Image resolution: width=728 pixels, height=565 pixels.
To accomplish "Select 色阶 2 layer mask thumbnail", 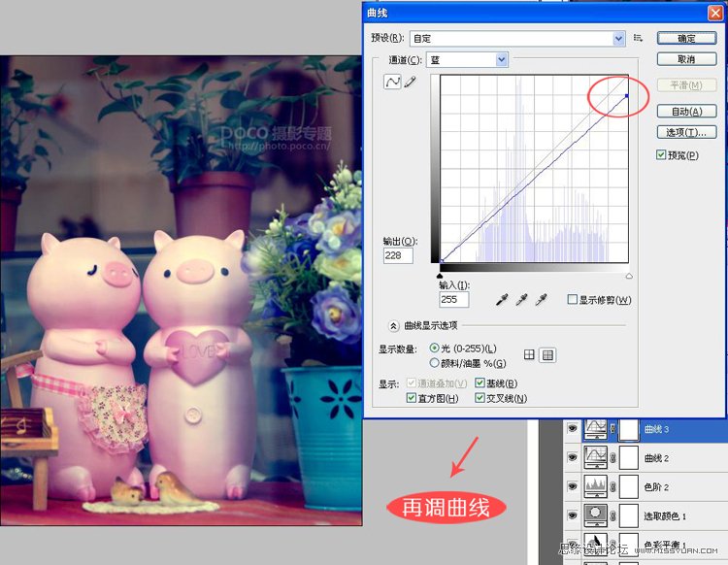I will (629, 486).
